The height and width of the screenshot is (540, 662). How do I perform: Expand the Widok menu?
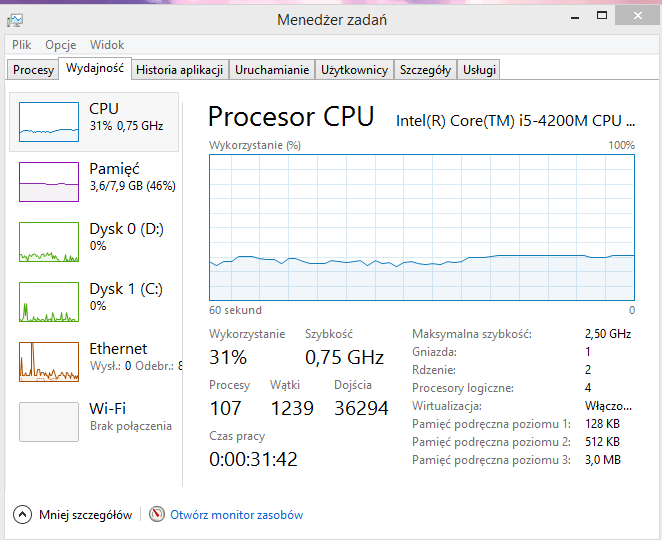(x=107, y=45)
